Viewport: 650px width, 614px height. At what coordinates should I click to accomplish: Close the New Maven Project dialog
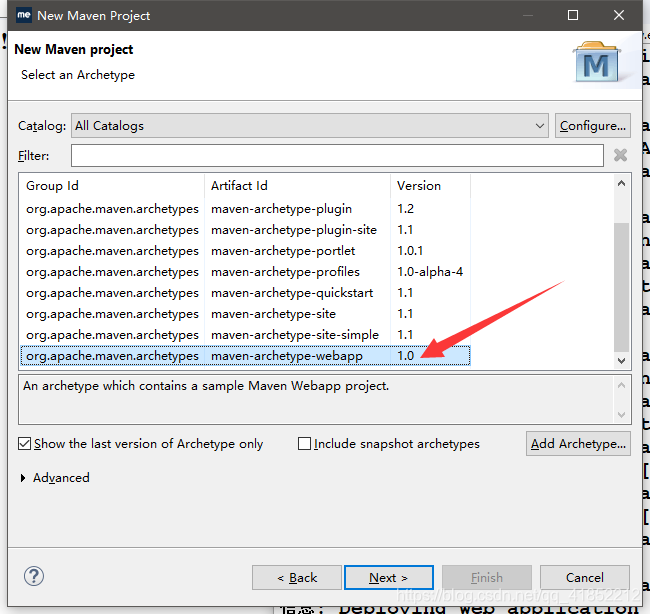(619, 15)
